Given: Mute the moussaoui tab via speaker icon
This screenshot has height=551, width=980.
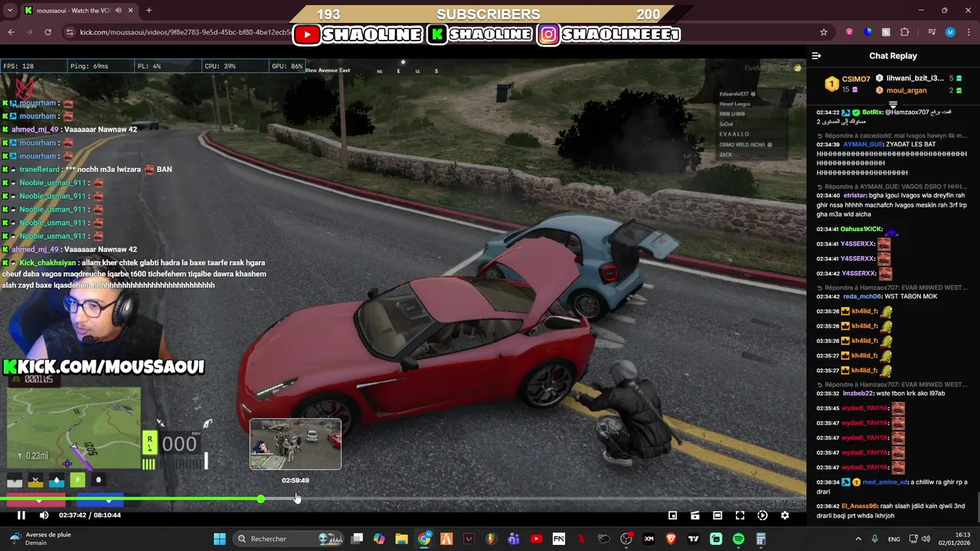Looking at the screenshot, I should tap(118, 11).
